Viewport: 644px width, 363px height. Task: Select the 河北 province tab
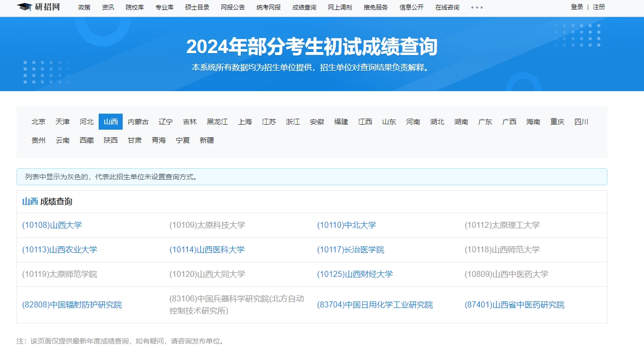(x=87, y=122)
